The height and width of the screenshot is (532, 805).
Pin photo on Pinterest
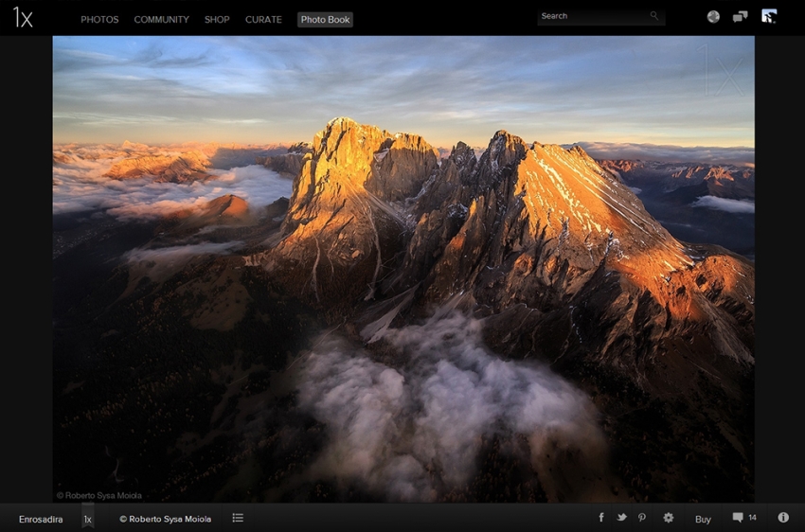tap(642, 518)
